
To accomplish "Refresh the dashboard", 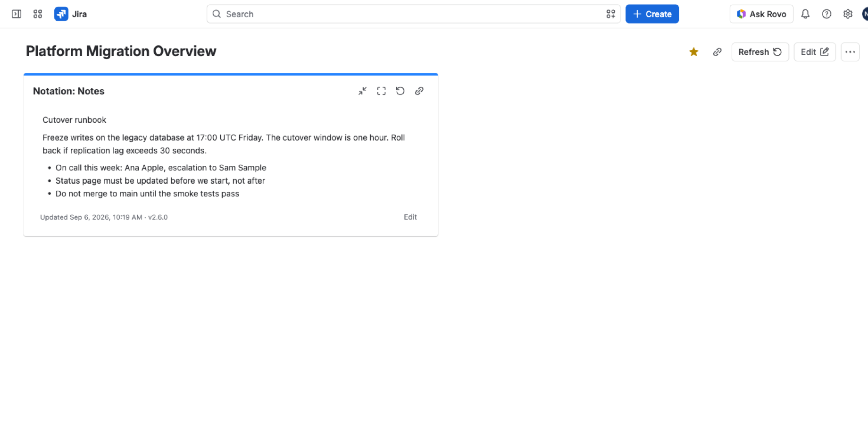I will click(x=760, y=52).
